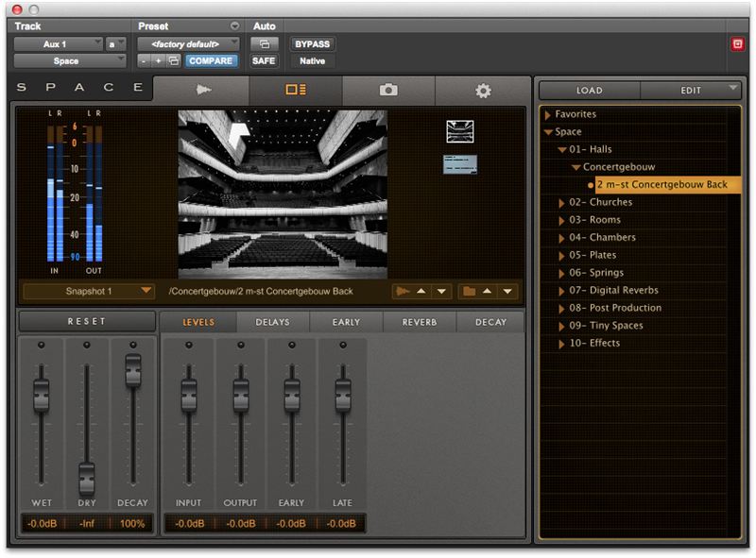Click the LOAD button

coord(590,91)
